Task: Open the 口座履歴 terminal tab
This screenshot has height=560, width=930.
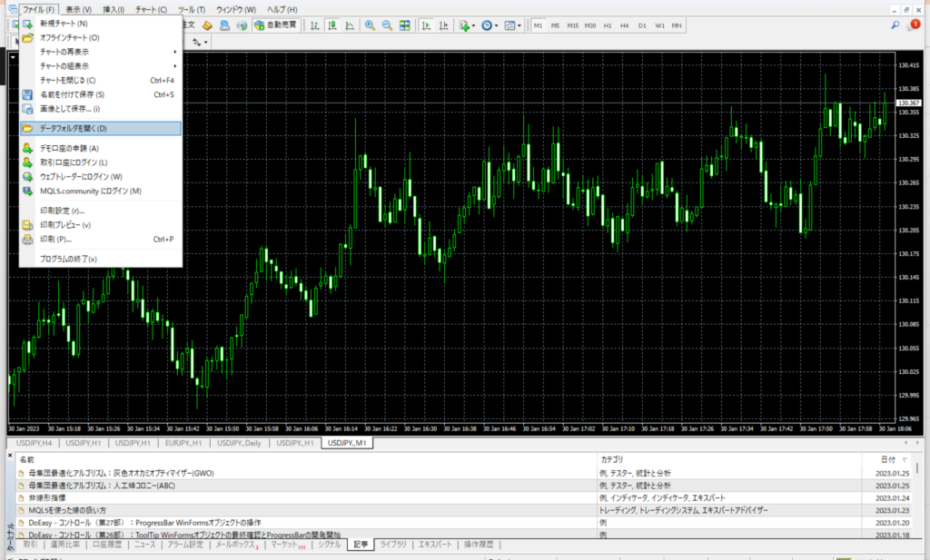Action: [x=107, y=544]
